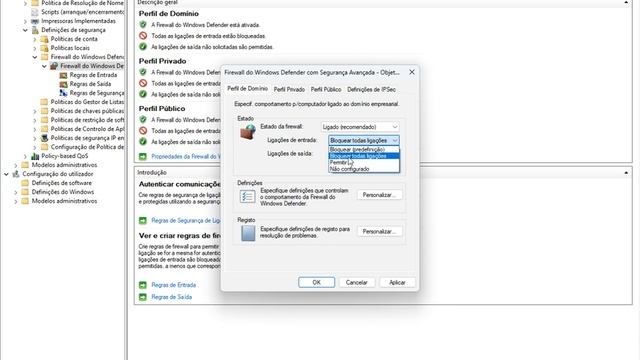Click Definições do Windows folder icon
Image resolution: width=640 pixels, height=360 pixels.
pyautogui.click(x=25, y=192)
